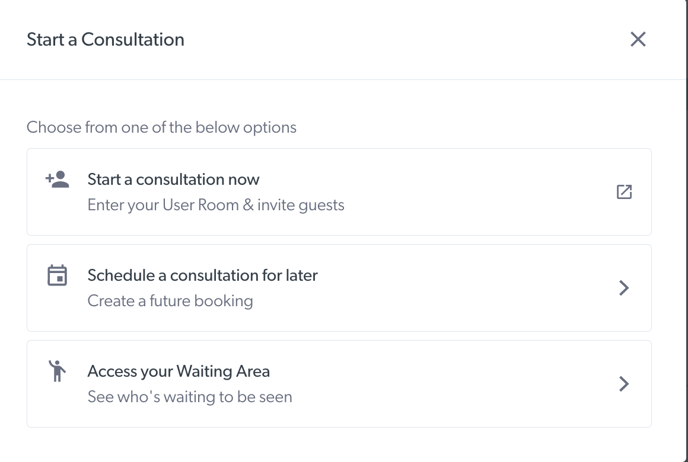Screen dimensions: 688x462
Task: Click the Start a Consultation dialog heading
Action: 105,39
